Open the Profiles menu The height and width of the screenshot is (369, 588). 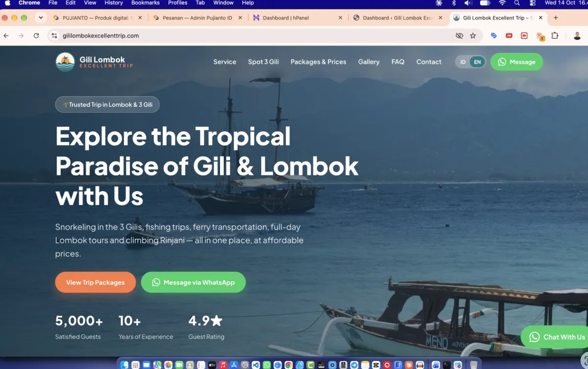pos(177,3)
